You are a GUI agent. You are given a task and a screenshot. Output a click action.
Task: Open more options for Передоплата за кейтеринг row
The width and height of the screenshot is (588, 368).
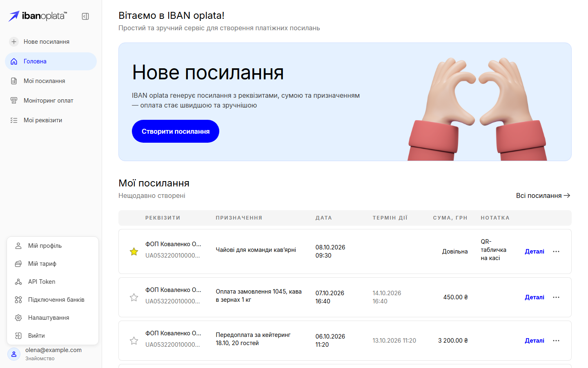pyautogui.click(x=556, y=341)
